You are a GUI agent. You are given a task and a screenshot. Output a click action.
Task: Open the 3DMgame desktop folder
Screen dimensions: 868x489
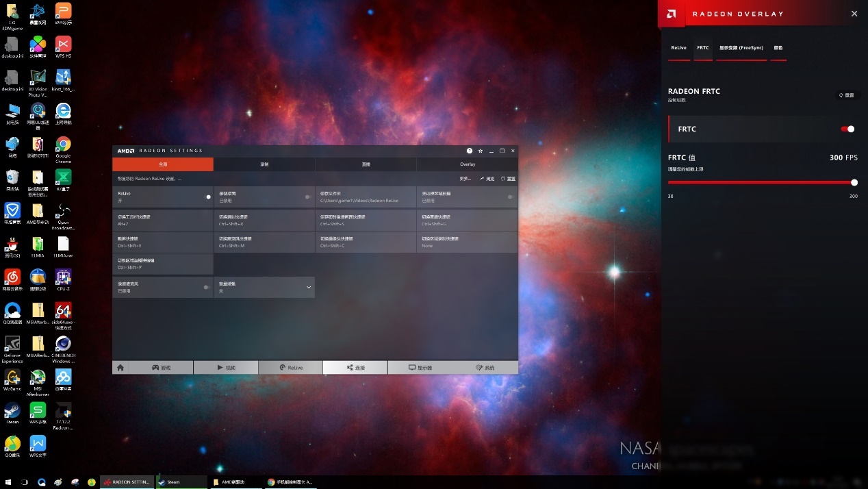pos(12,16)
